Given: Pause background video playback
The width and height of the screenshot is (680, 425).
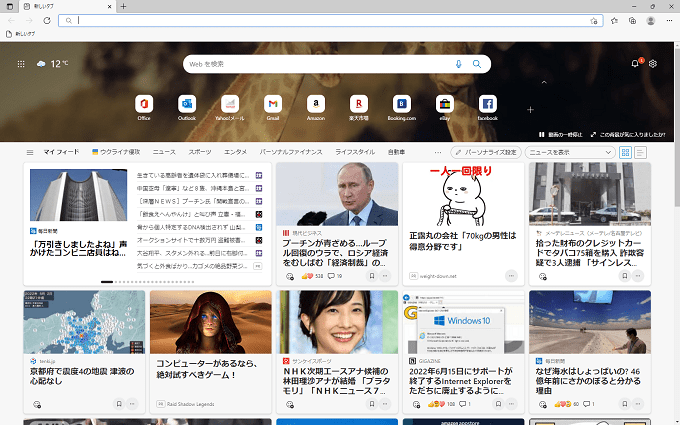Looking at the screenshot, I should point(560,134).
